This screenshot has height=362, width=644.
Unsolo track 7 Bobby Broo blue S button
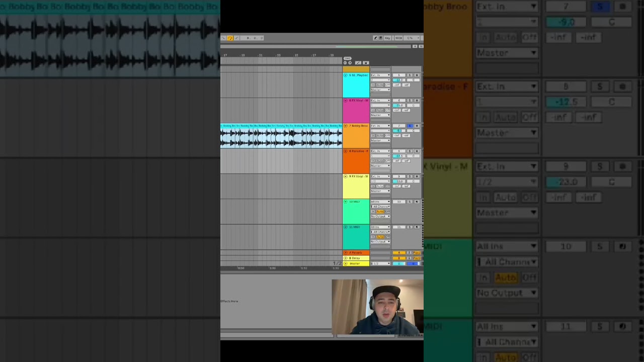410,126
